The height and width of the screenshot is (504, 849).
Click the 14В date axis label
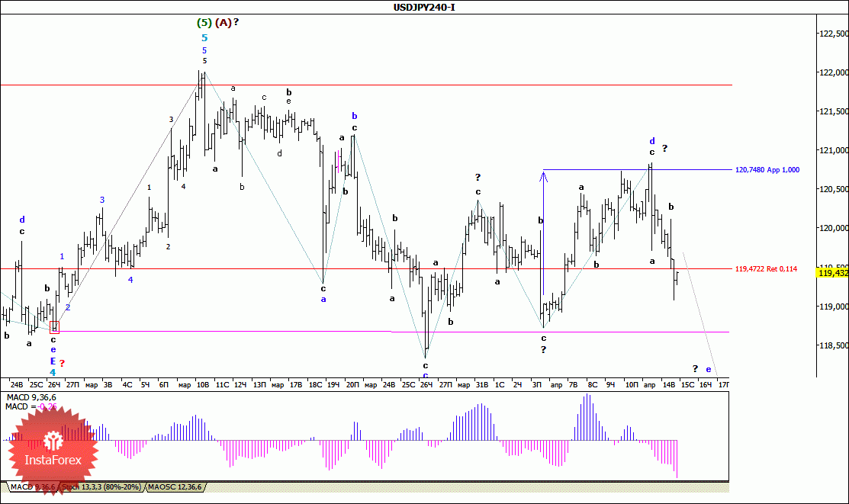(x=669, y=385)
